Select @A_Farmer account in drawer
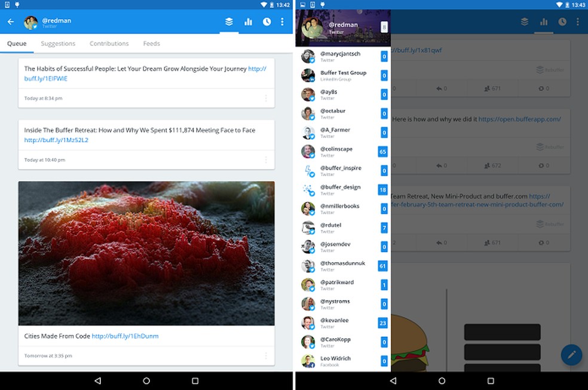The image size is (588, 390). pyautogui.click(x=343, y=133)
